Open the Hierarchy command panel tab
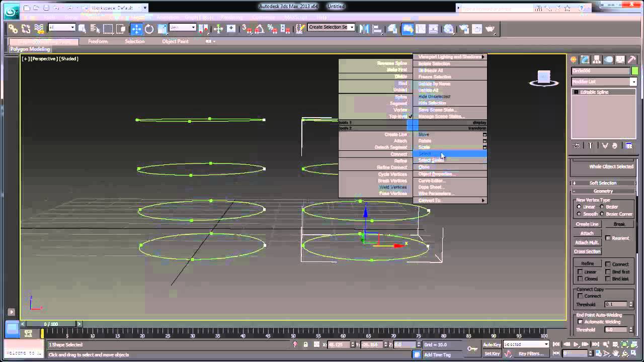 pos(597,60)
